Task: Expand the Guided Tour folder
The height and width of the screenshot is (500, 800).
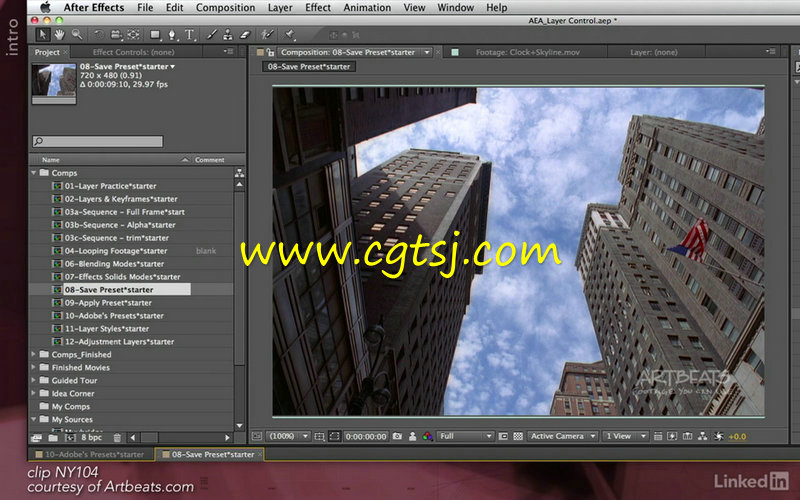Action: pyautogui.click(x=34, y=380)
